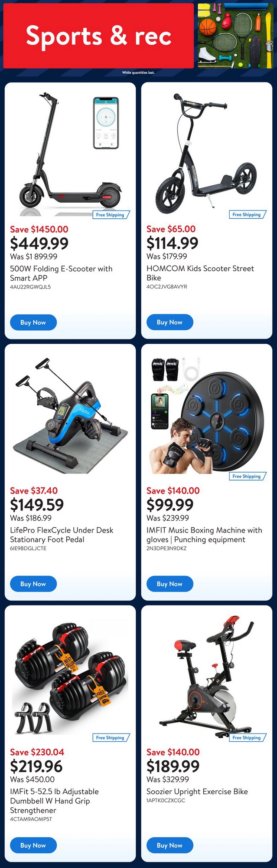Click Free Shipping badge on e-scooter card
Image resolution: width=277 pixels, height=868 pixels.
point(111,215)
